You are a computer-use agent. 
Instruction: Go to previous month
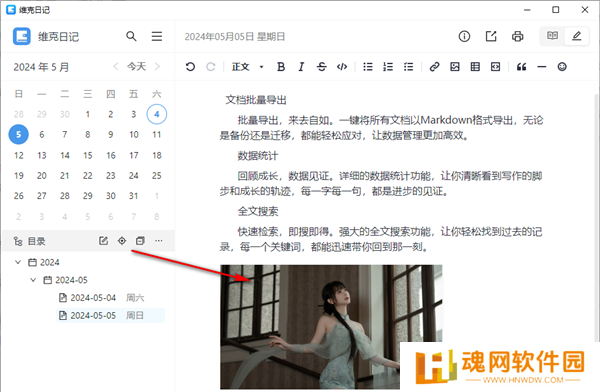[x=116, y=67]
